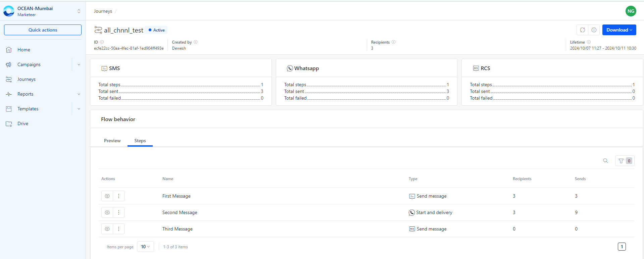Open Journeys in sidebar
Image resolution: width=644 pixels, height=259 pixels.
coord(26,79)
